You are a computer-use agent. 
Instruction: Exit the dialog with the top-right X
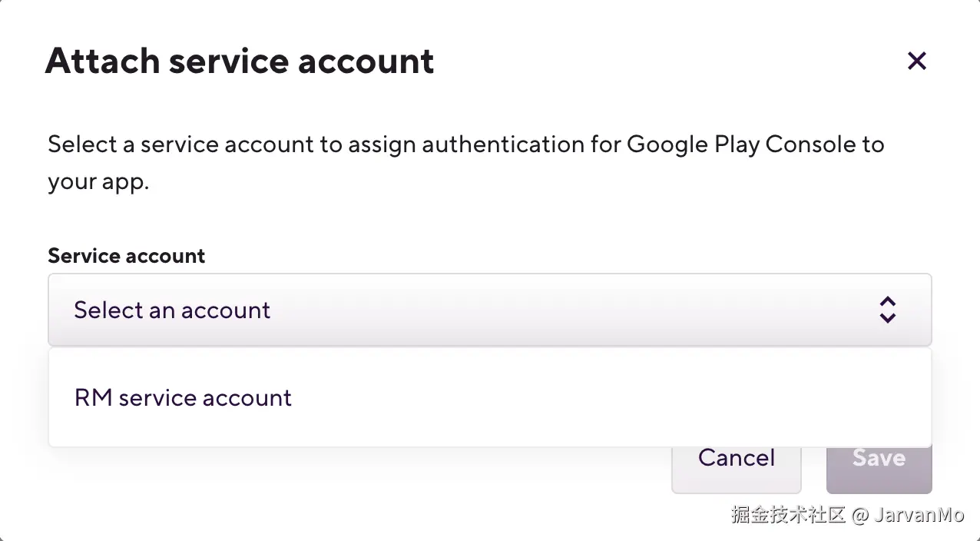pos(916,61)
